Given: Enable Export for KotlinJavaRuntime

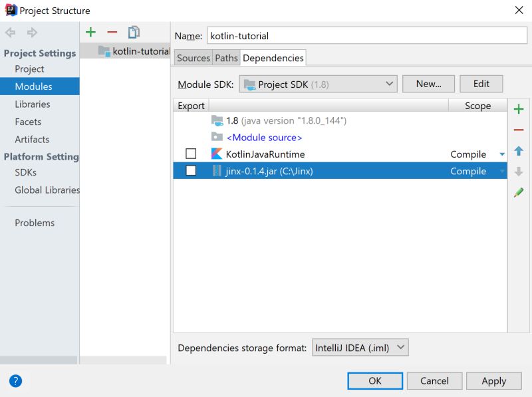Looking at the screenshot, I should click(x=191, y=153).
